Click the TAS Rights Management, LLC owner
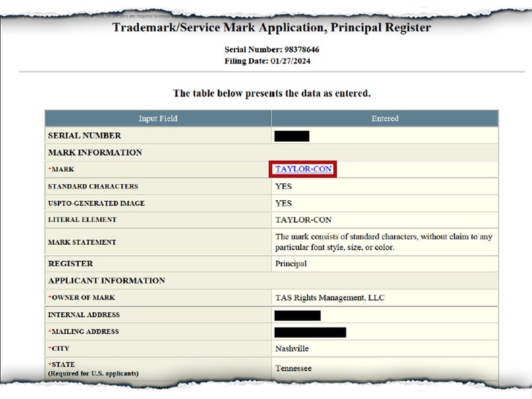The width and height of the screenshot is (532, 399). pos(330,297)
